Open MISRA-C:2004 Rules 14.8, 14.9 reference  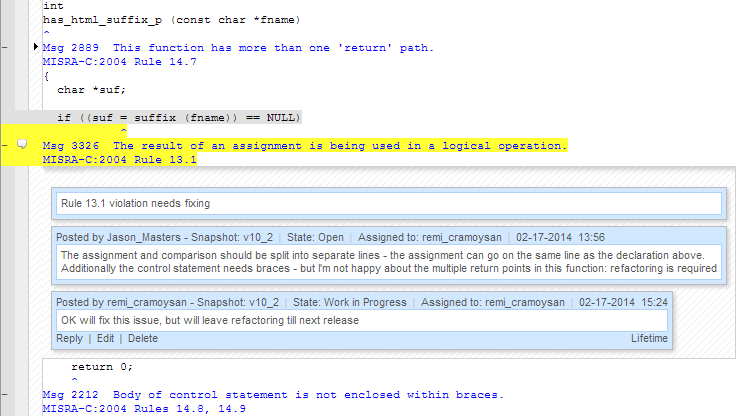coord(144,408)
